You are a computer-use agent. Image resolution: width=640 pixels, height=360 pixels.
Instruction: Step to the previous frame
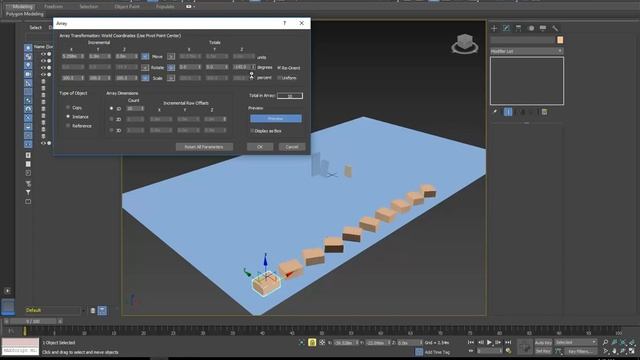480,342
